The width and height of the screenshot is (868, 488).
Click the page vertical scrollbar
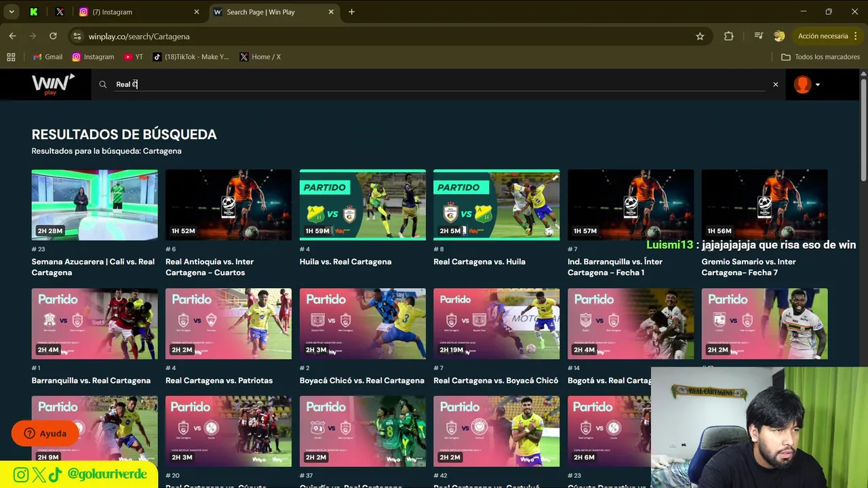(x=863, y=129)
